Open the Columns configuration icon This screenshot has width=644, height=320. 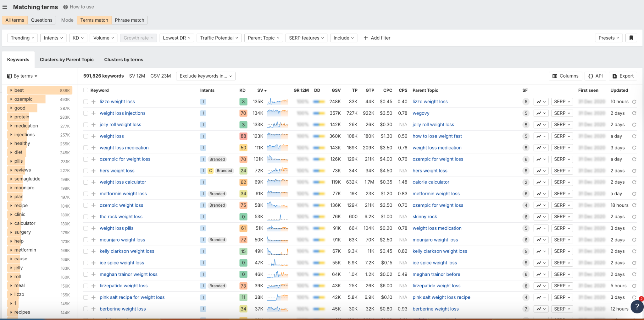pyautogui.click(x=554, y=76)
